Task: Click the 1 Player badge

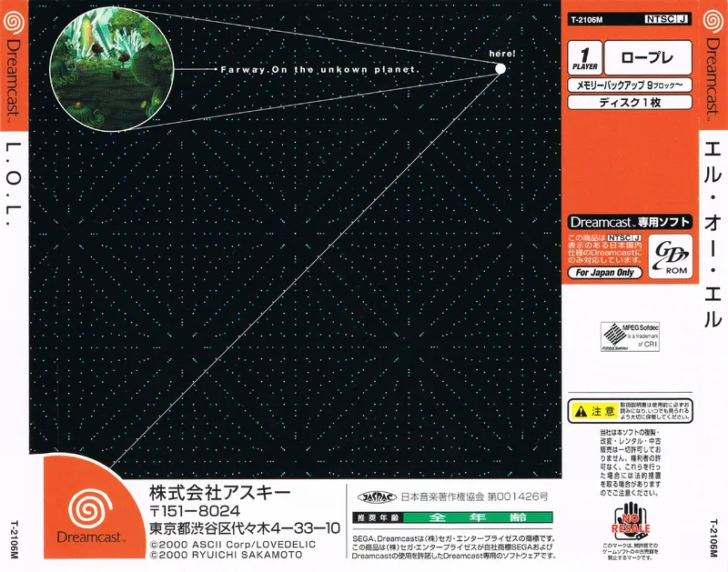Action: (x=584, y=58)
